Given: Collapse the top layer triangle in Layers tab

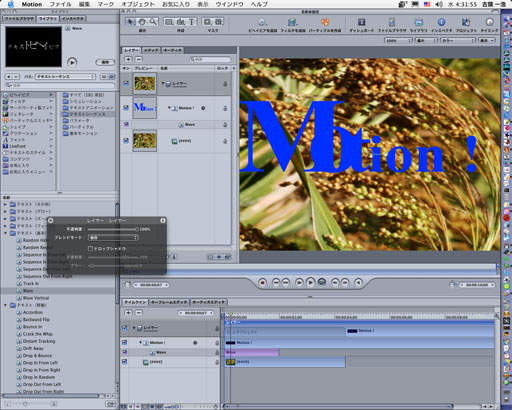Looking at the screenshot, I should (x=163, y=83).
